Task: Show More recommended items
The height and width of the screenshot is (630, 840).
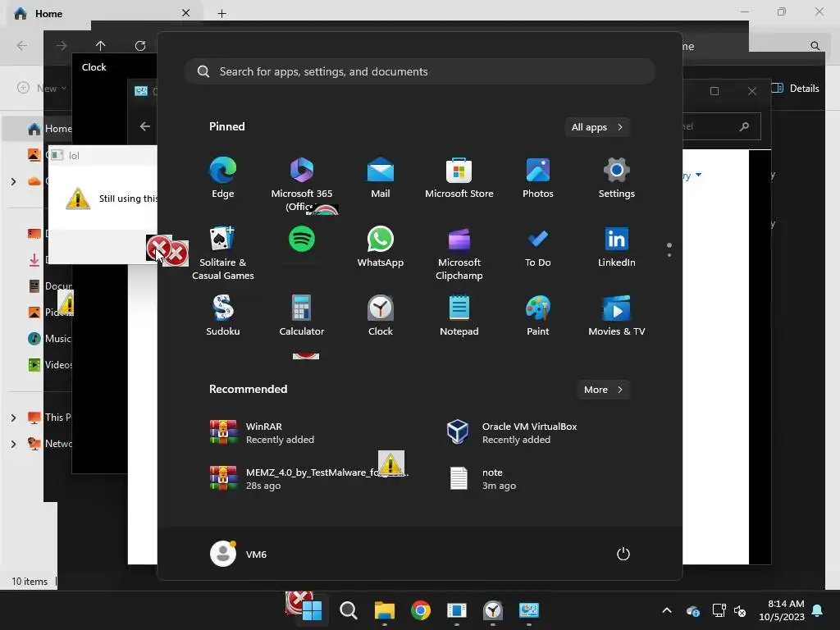Action: tap(603, 390)
